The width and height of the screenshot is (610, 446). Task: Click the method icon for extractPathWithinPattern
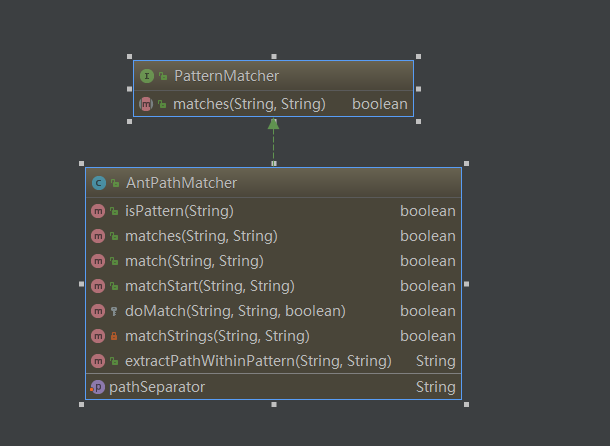[98, 361]
